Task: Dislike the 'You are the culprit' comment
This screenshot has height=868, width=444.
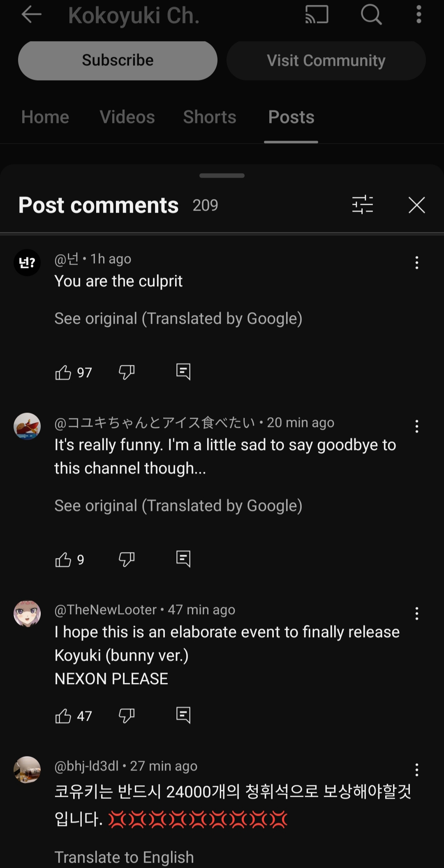Action: pyautogui.click(x=126, y=372)
